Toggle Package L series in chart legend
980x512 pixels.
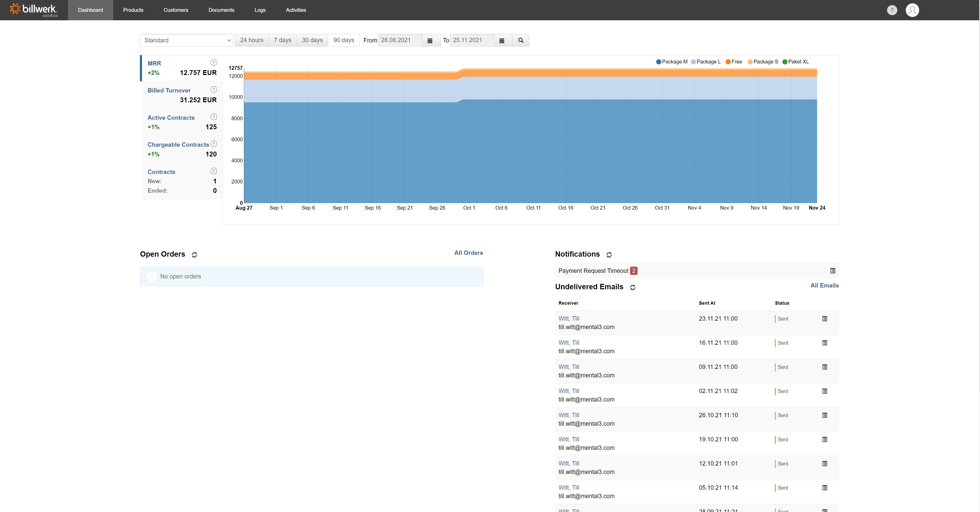706,62
